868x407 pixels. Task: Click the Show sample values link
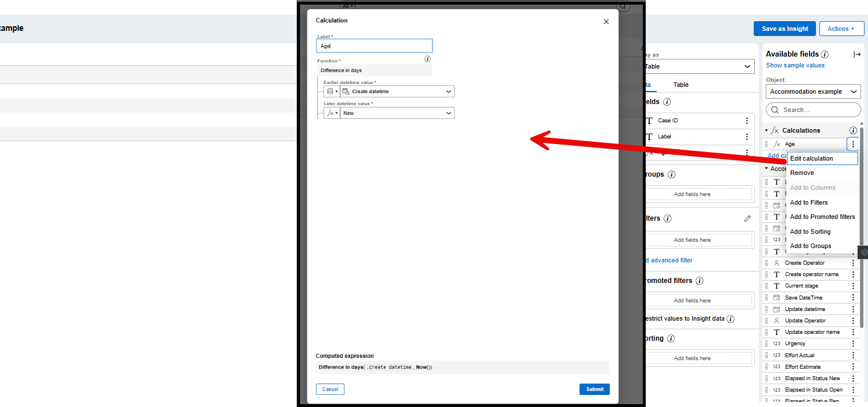[x=795, y=65]
